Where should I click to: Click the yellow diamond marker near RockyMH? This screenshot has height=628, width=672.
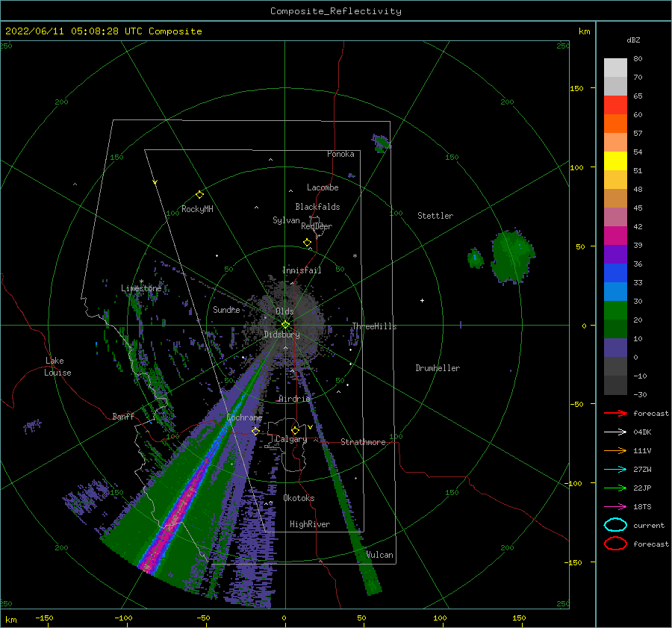(x=199, y=195)
